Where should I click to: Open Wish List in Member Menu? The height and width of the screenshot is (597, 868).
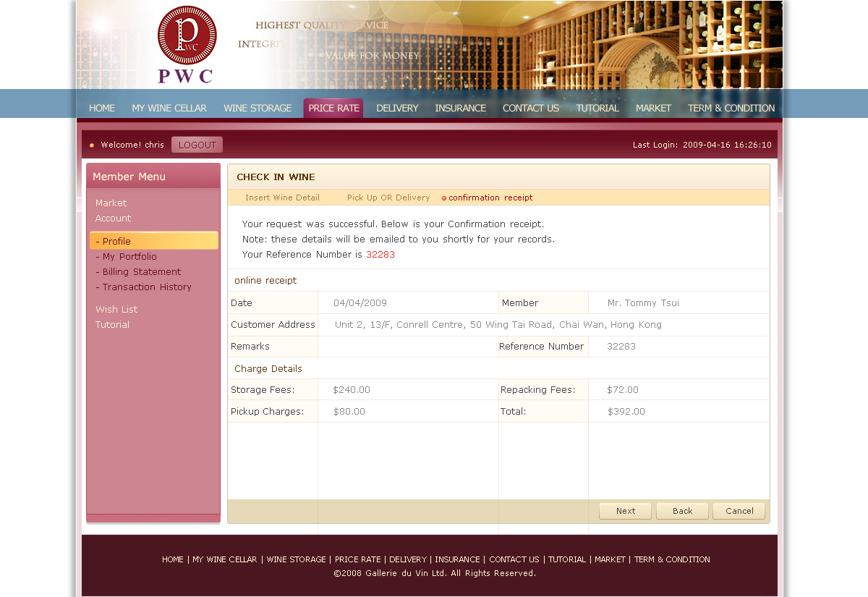(x=116, y=310)
